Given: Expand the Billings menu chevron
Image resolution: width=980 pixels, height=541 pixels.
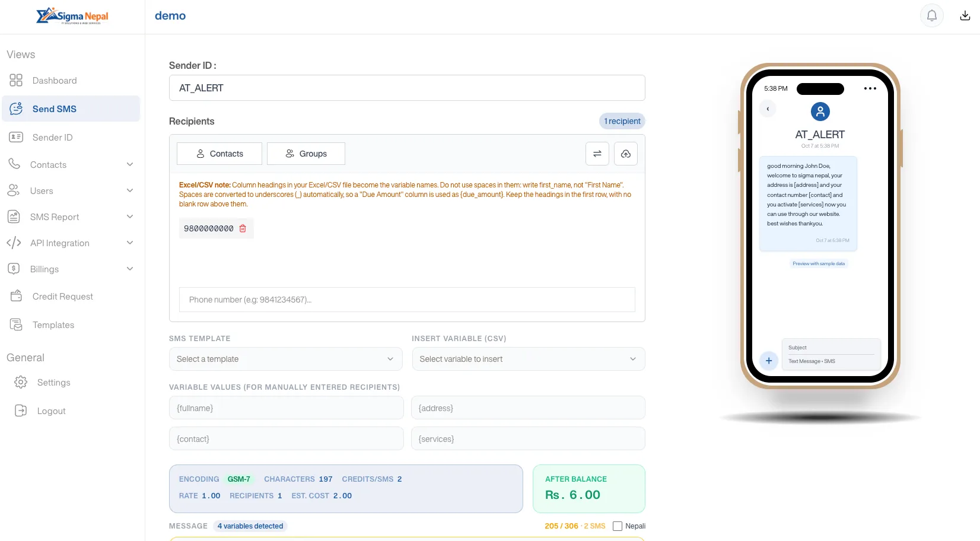Looking at the screenshot, I should [x=130, y=269].
